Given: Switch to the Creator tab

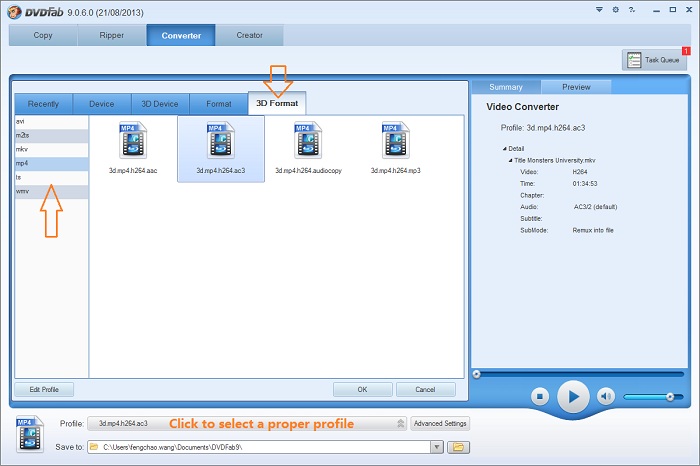Looking at the screenshot, I should [x=250, y=35].
